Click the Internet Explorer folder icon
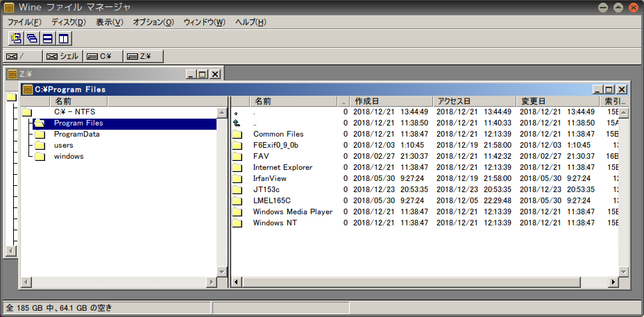 click(x=237, y=168)
